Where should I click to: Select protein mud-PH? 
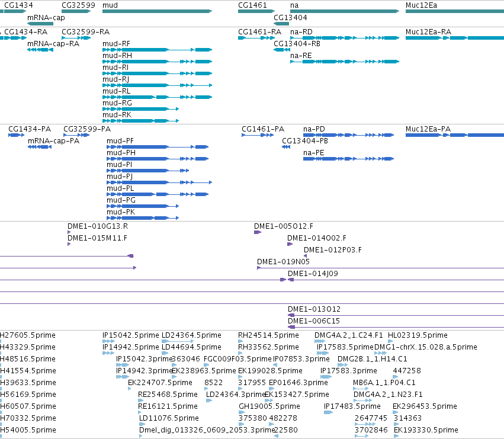[158, 159]
